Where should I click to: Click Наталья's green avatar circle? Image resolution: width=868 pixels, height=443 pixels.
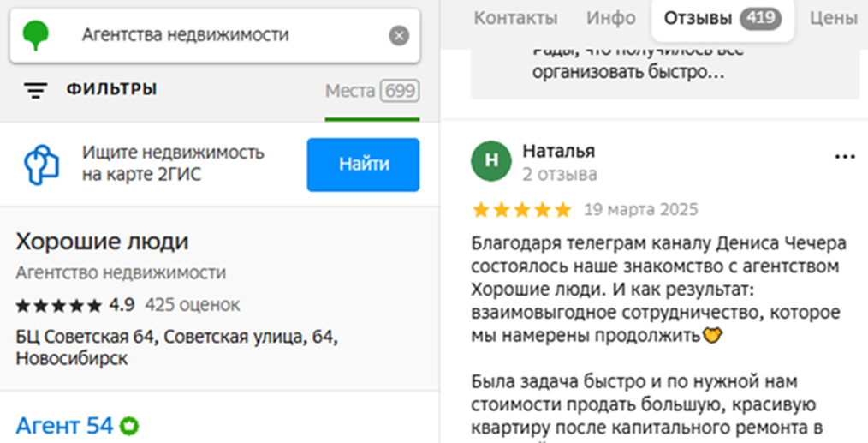[491, 161]
